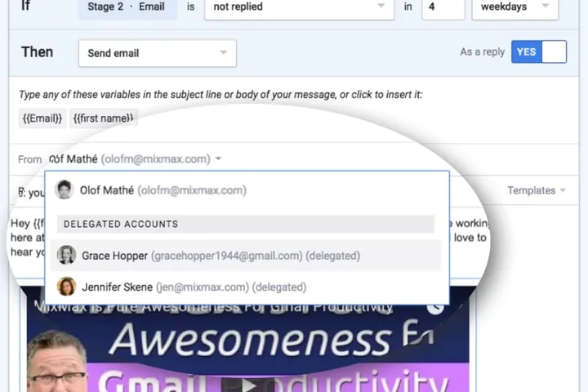Image resolution: width=588 pixels, height=392 pixels.
Task: Insert the {{Email}} variable
Action: pos(42,118)
